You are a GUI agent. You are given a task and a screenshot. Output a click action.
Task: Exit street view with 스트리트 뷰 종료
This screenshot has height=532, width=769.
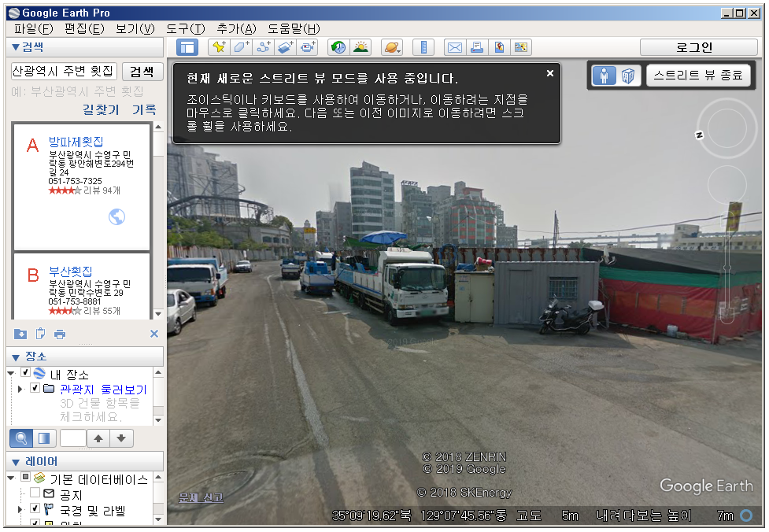point(698,76)
